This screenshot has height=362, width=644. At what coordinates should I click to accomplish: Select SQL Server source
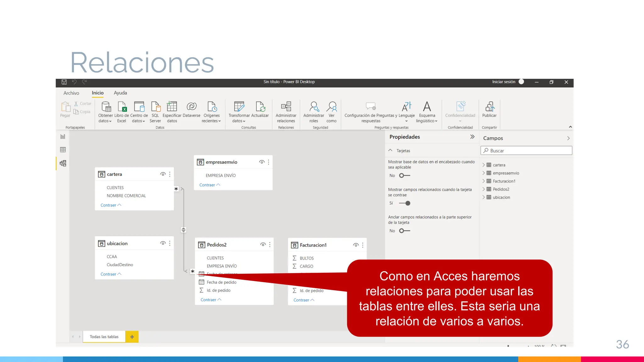(155, 112)
